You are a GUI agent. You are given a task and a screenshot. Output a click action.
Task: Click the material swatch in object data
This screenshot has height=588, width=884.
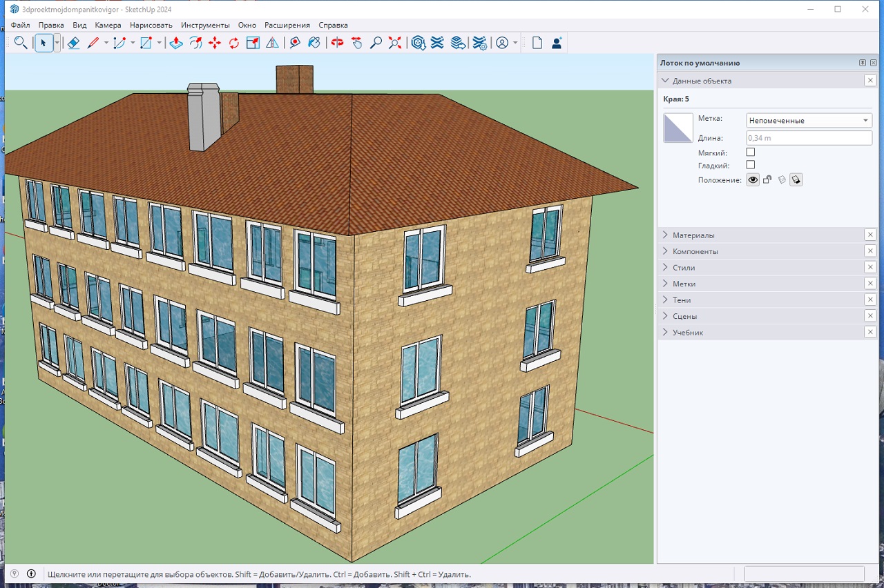[x=678, y=128]
